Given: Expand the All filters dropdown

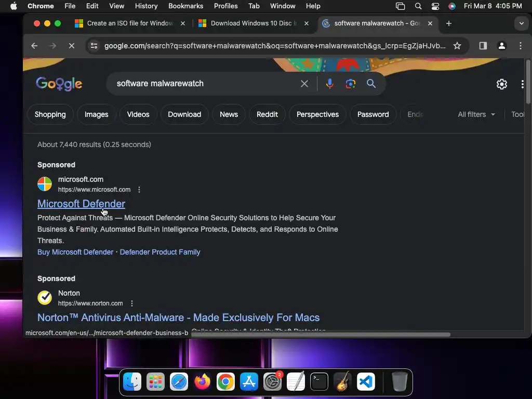Looking at the screenshot, I should [476, 115].
